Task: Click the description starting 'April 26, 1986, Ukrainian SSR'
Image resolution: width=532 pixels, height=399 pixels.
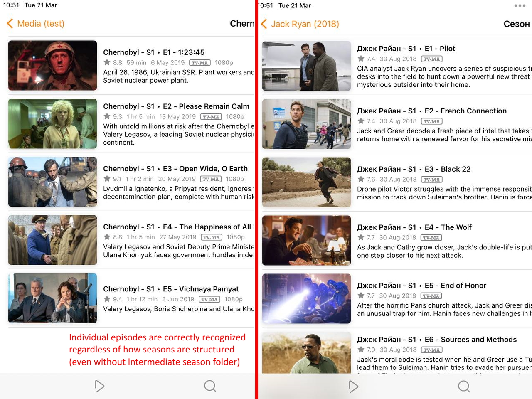Action: point(179,76)
